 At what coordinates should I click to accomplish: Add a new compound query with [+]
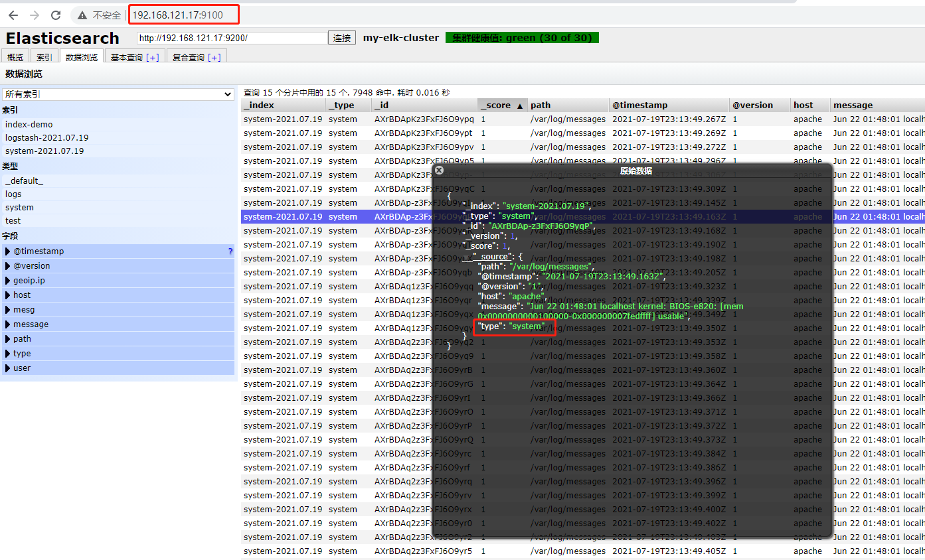(214, 58)
